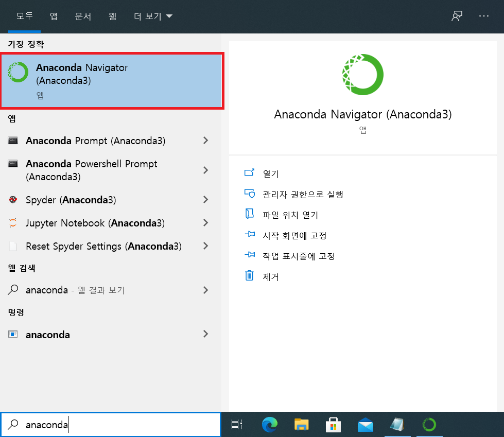Click the pin to taskbar icon
This screenshot has height=437, width=504.
click(250, 255)
